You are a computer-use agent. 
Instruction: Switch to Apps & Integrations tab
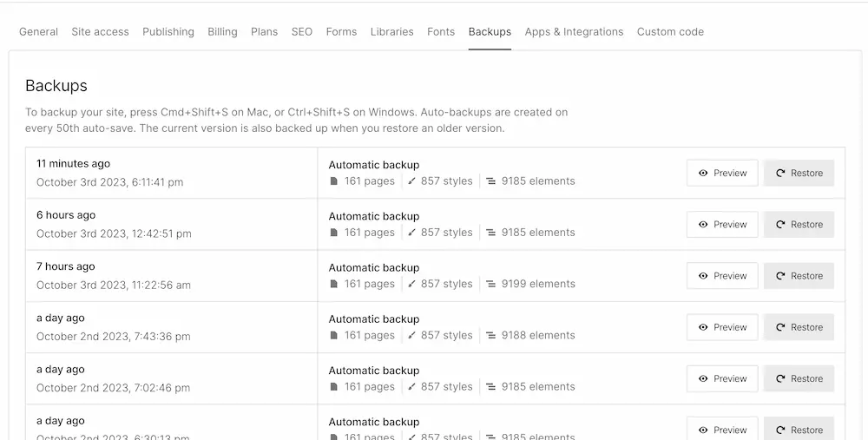click(x=574, y=32)
